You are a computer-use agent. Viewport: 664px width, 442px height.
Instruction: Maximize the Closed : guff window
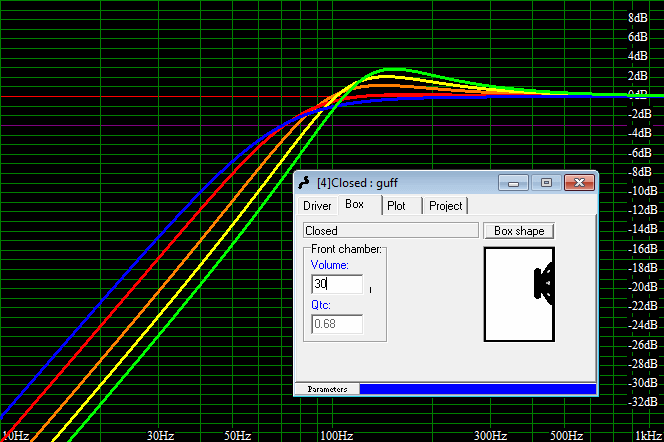tap(546, 183)
